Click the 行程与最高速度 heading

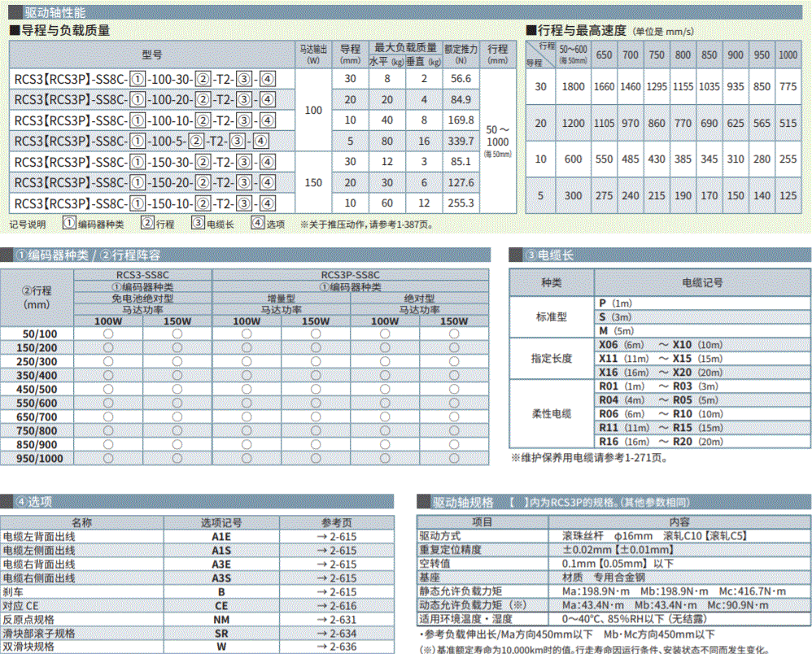[x=581, y=31]
